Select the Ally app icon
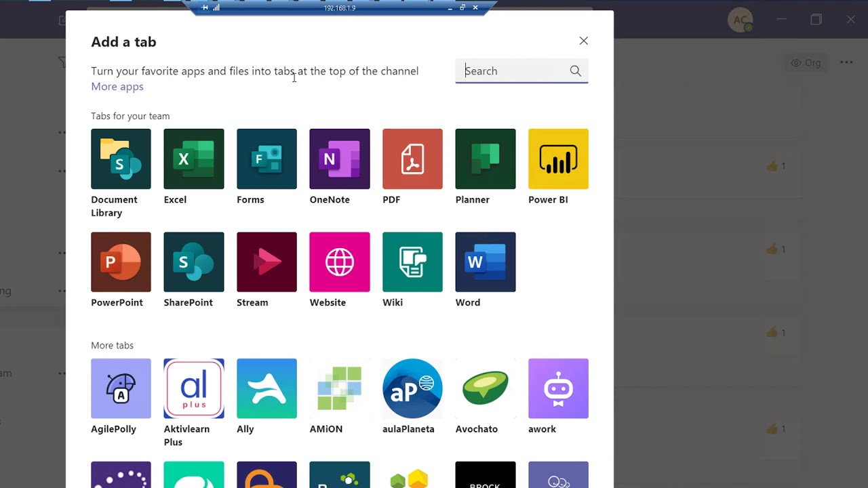 [267, 388]
